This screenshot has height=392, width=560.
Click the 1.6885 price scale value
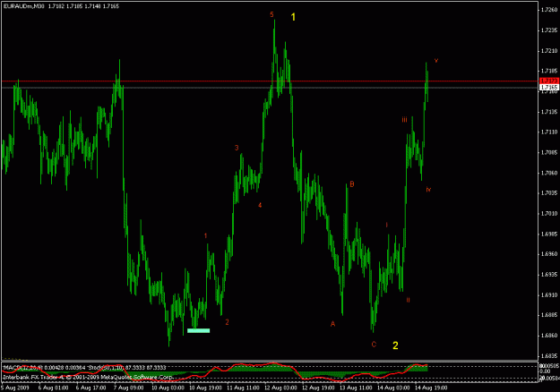pyautogui.click(x=549, y=315)
